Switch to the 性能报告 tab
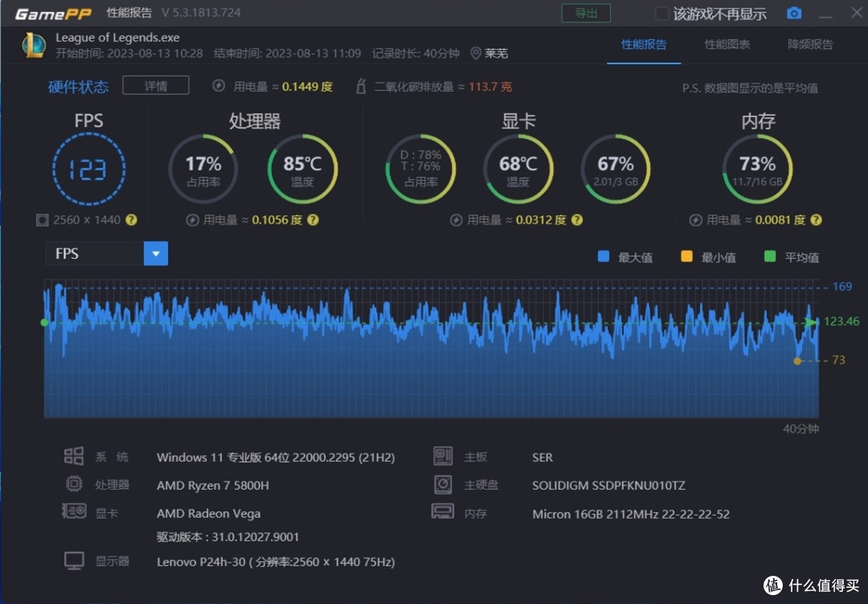Screen dimensions: 868x604 (x=644, y=44)
